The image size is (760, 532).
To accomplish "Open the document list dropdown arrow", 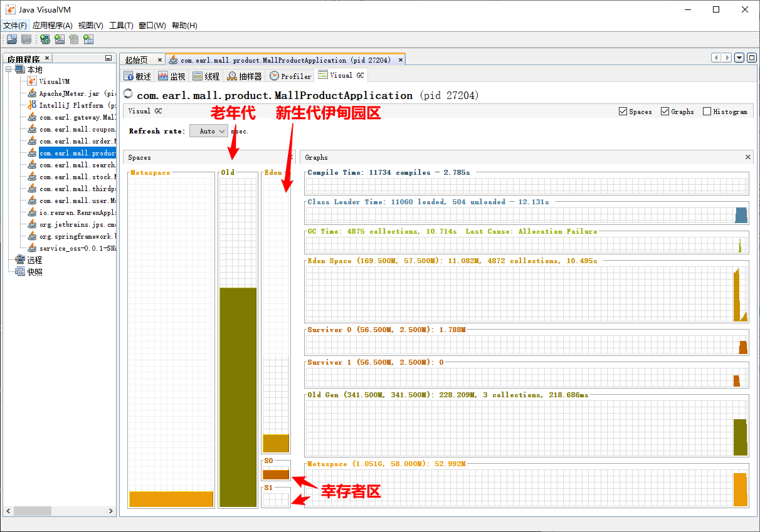I will (739, 58).
